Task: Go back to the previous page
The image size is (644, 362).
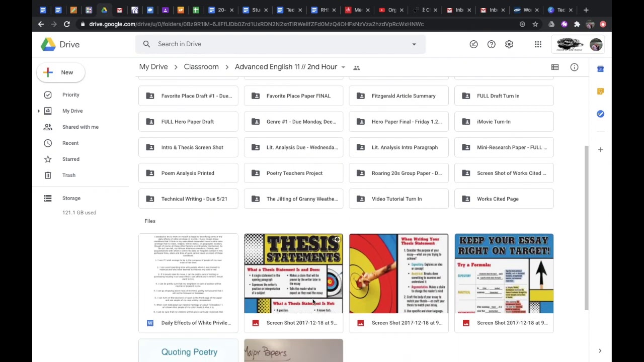Action: 41,24
